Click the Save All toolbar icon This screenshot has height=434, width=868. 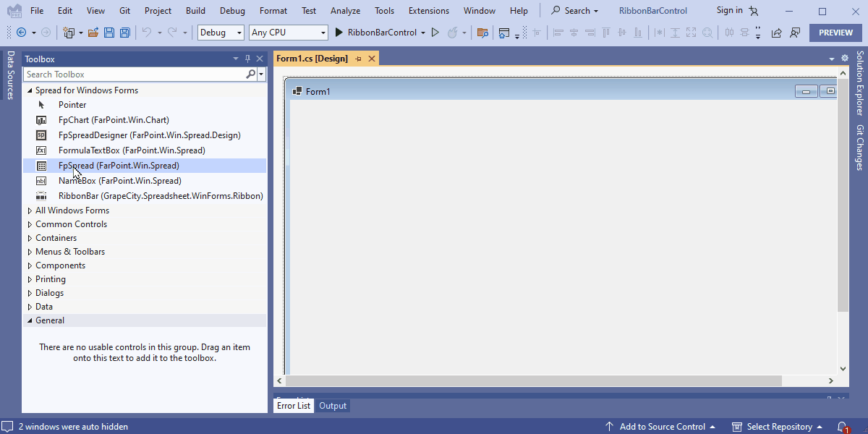click(x=124, y=32)
